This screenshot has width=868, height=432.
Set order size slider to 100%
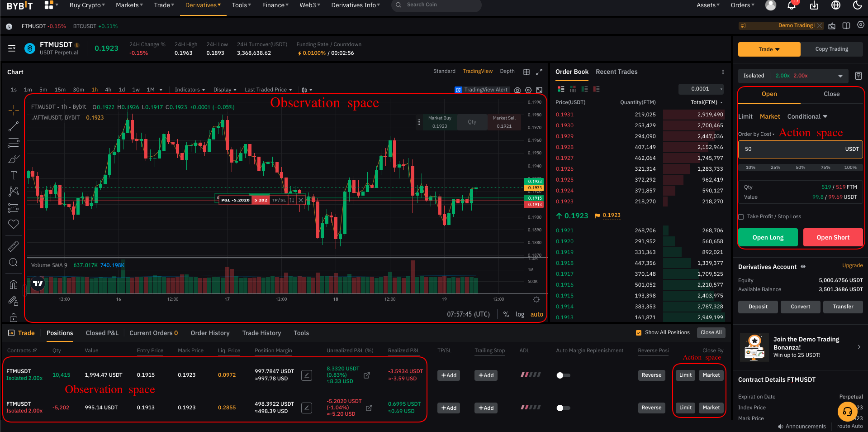[x=850, y=168]
